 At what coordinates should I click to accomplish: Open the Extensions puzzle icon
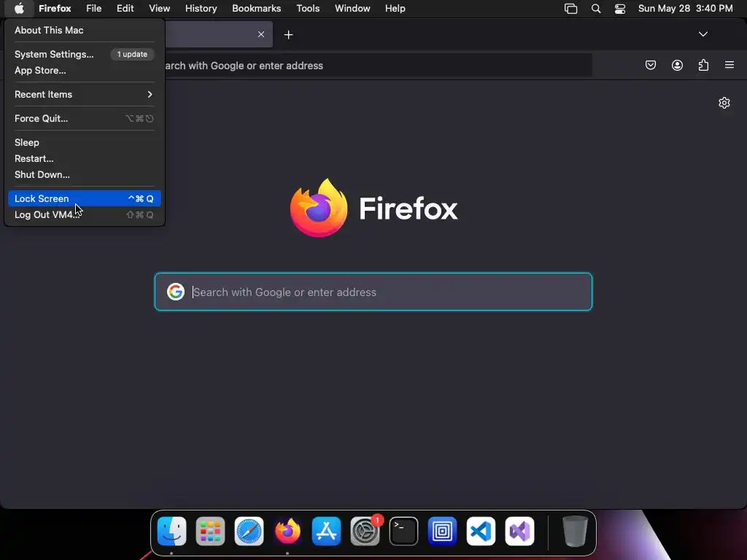point(703,65)
